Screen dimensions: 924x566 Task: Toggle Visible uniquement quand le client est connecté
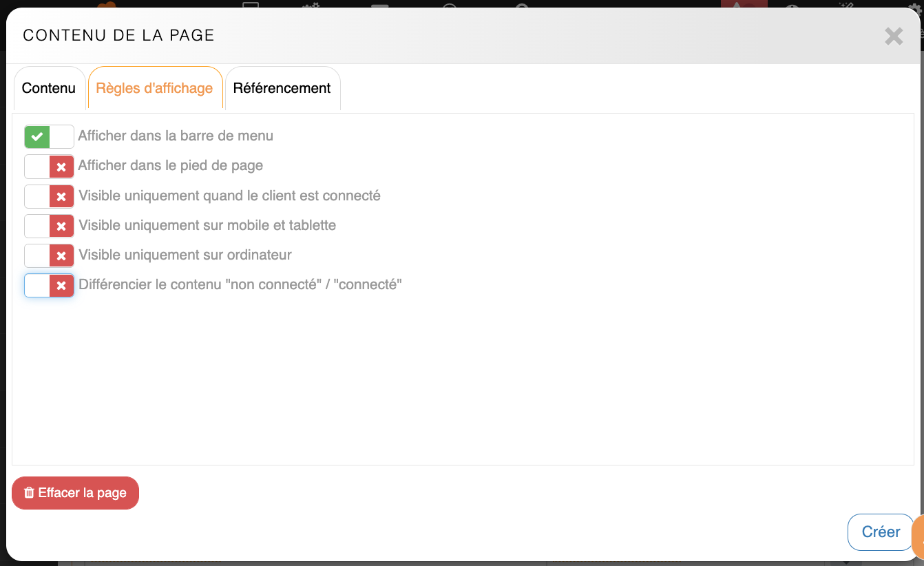coord(49,196)
